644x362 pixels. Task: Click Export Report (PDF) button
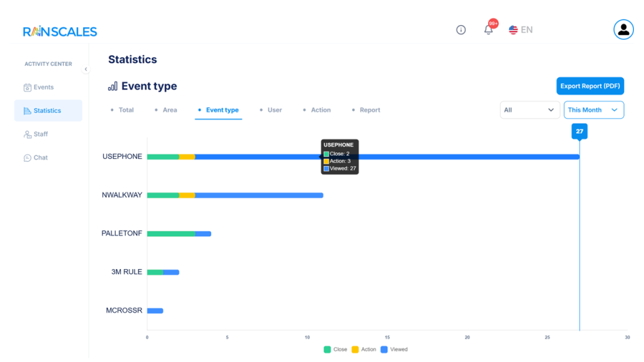590,86
